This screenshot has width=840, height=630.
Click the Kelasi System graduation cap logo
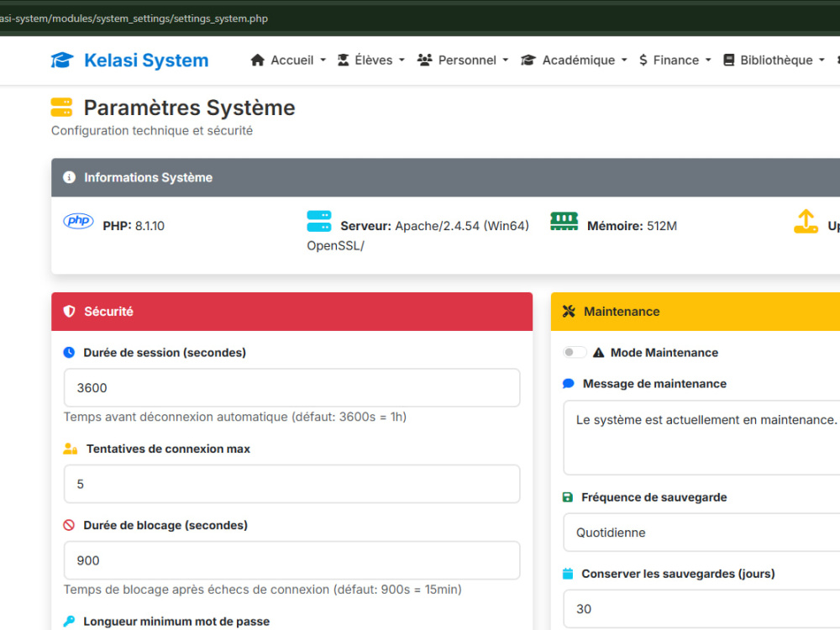tap(62, 60)
